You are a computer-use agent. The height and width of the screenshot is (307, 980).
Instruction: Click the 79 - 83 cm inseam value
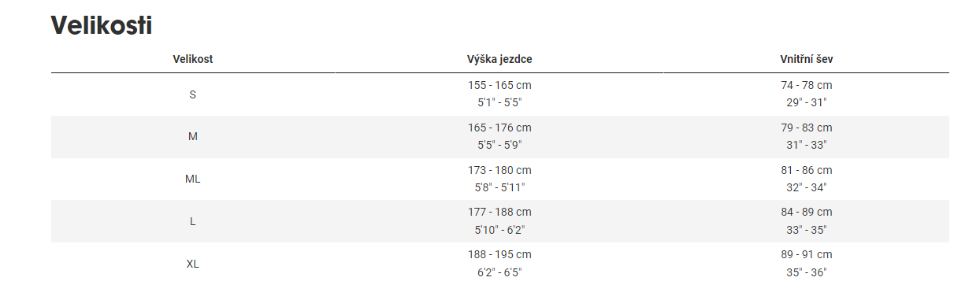tap(806, 128)
